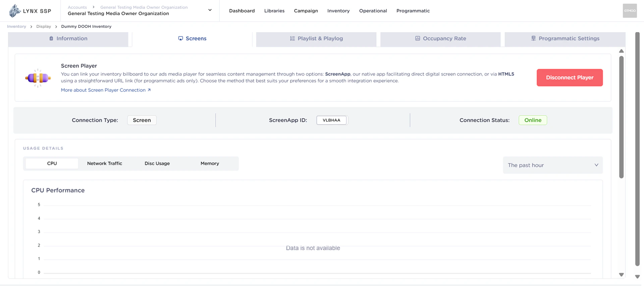Viewport: 644px width, 286px height.
Task: Click the Connection Type label
Action: tap(95, 120)
